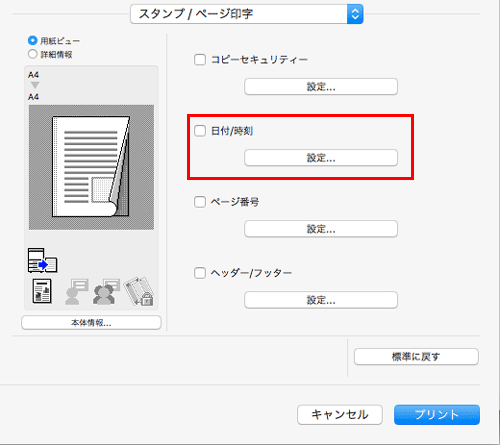Viewport: 500px width, 445px height.
Task: Open 設定 for コピーセキュリティー
Action: pos(321,87)
